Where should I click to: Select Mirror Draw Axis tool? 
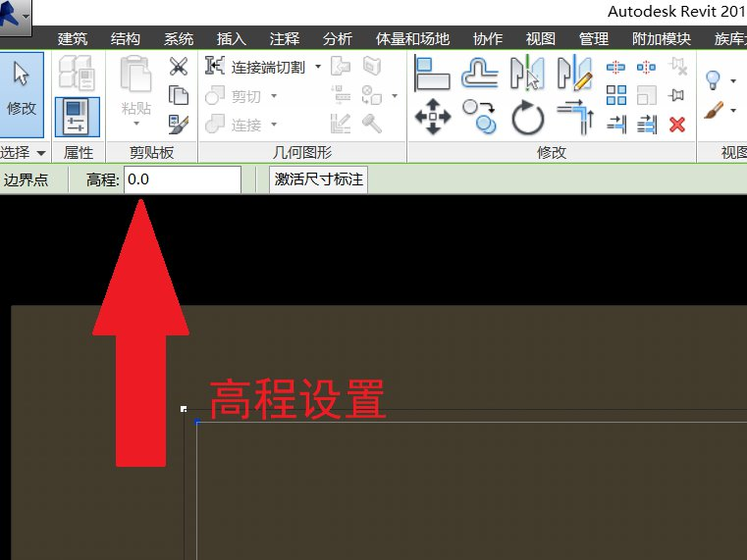[x=575, y=74]
